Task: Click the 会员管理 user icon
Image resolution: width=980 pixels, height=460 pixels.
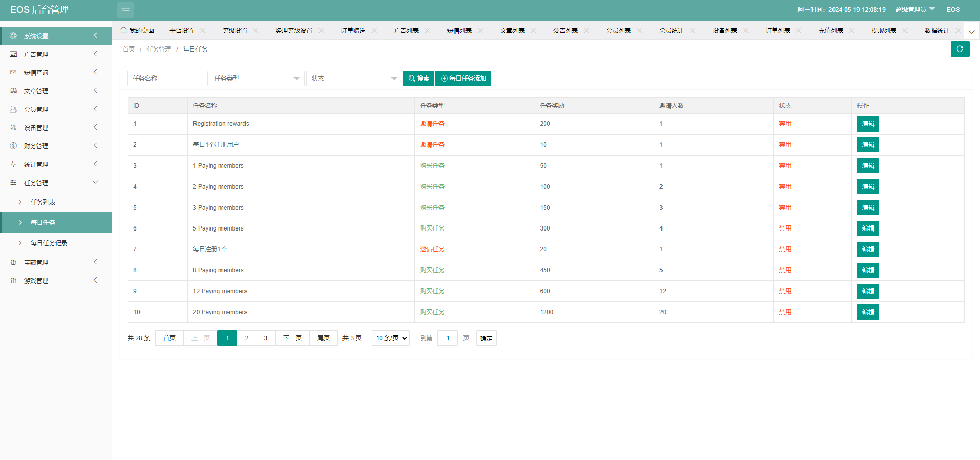Action: tap(13, 109)
